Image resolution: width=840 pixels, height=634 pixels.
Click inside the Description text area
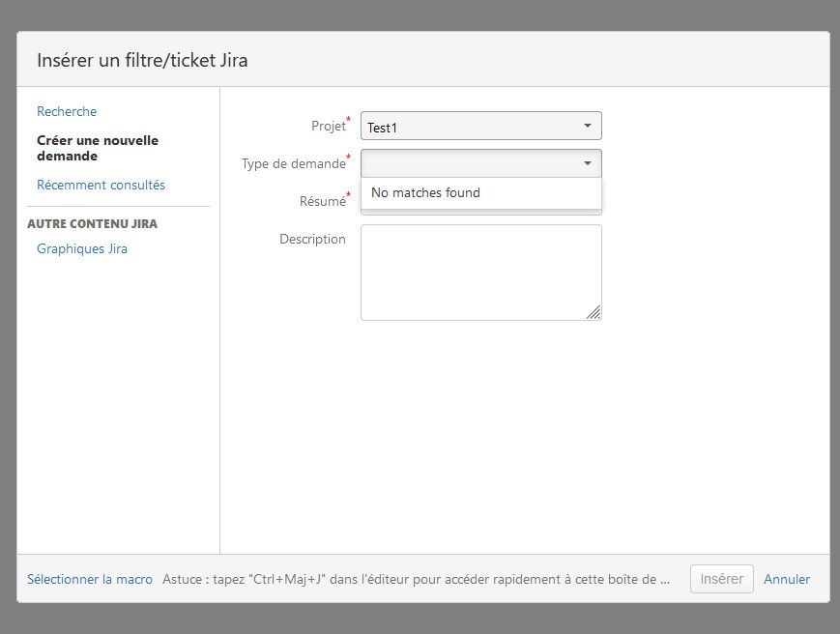pyautogui.click(x=478, y=271)
